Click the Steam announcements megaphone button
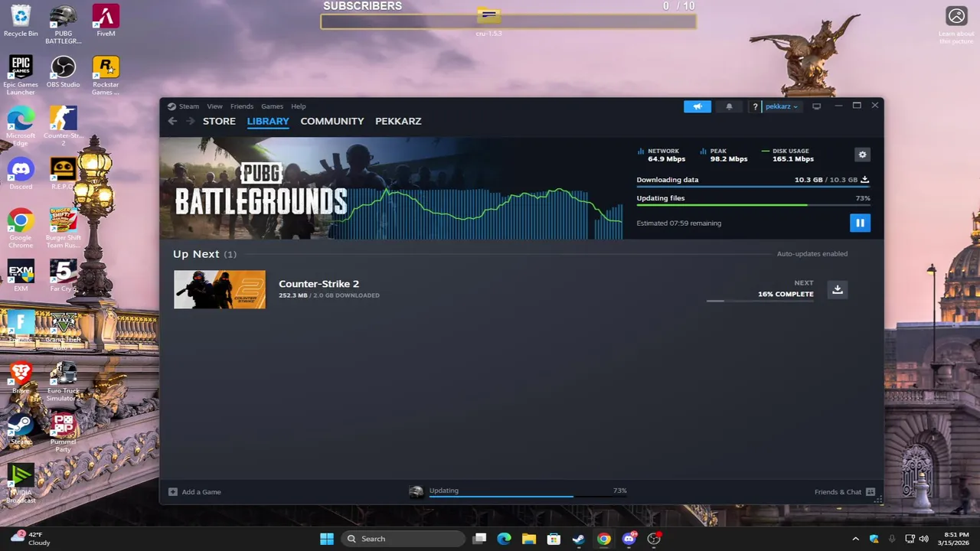The width and height of the screenshot is (980, 551). coord(697,106)
